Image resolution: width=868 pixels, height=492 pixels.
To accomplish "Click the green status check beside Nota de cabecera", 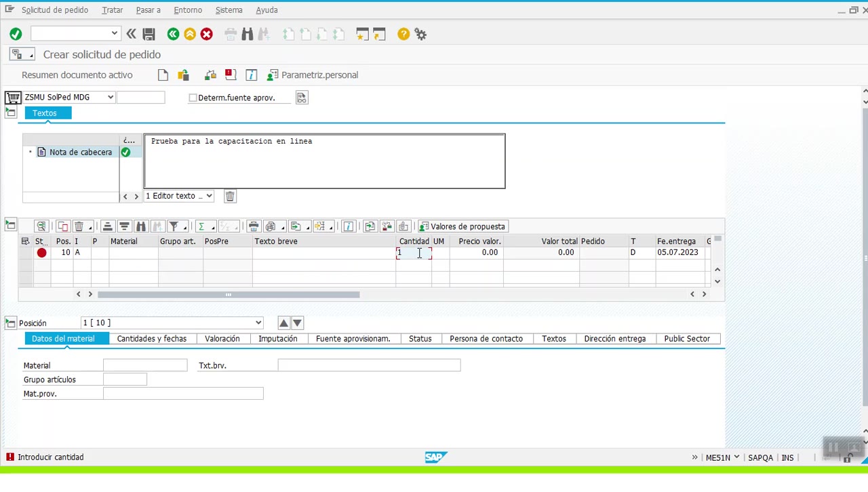I will click(125, 152).
